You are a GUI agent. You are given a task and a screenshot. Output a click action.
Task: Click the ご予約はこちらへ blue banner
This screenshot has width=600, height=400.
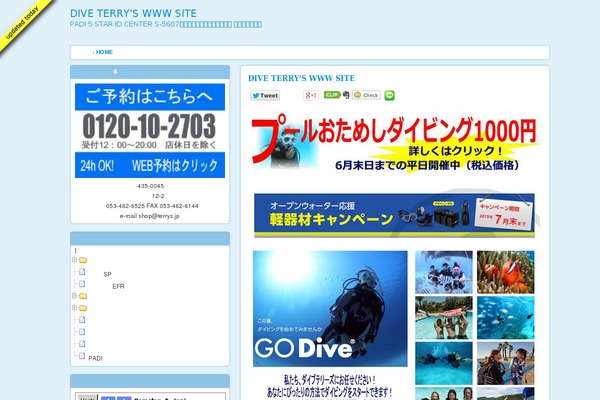[150, 97]
